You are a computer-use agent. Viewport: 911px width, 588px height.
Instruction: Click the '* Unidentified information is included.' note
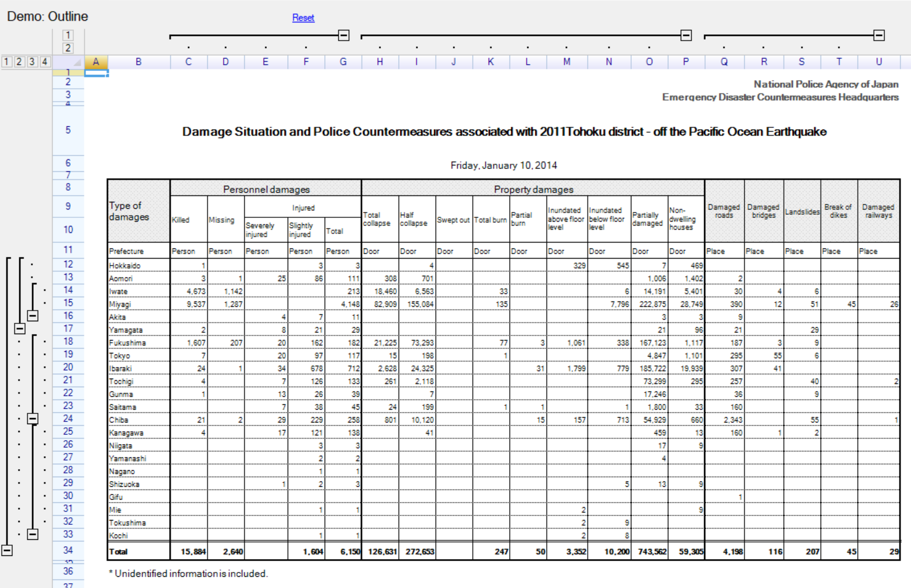[x=188, y=574]
